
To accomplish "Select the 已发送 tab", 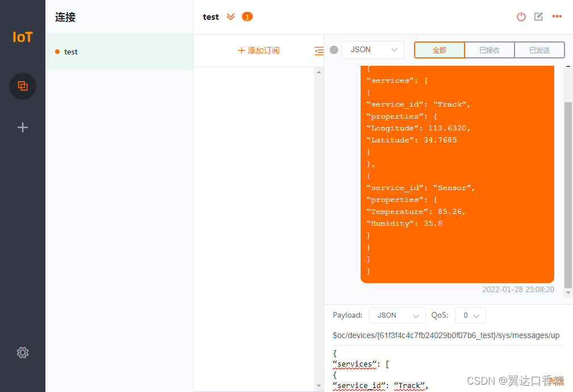I will click(539, 50).
